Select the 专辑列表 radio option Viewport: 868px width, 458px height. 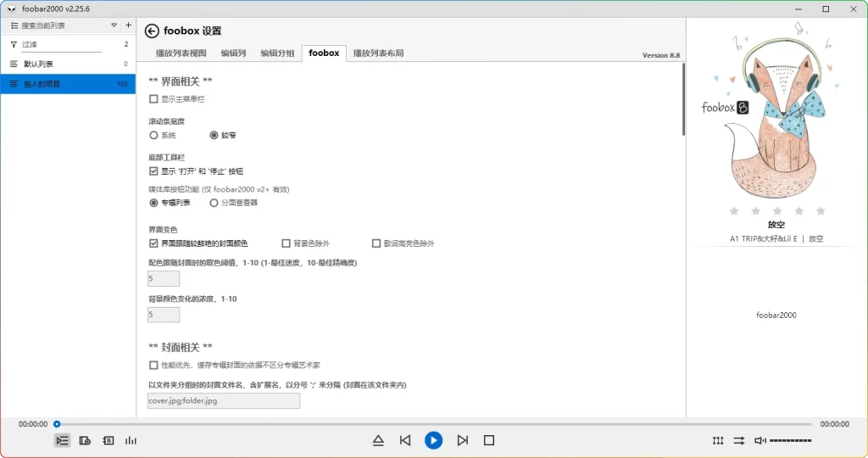153,203
